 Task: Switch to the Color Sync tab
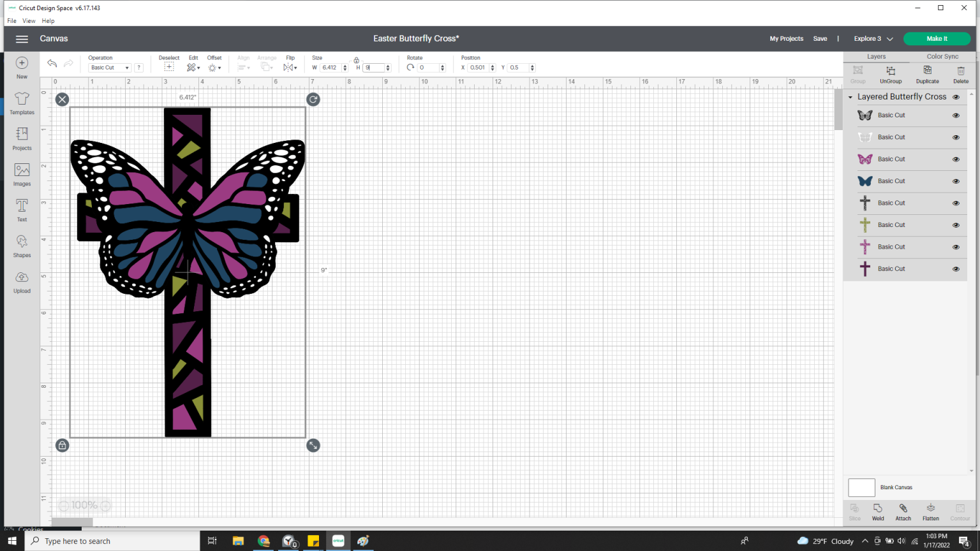click(942, 57)
